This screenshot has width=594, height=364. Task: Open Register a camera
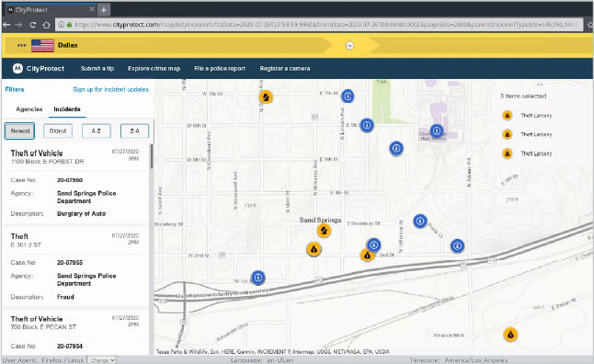point(285,69)
